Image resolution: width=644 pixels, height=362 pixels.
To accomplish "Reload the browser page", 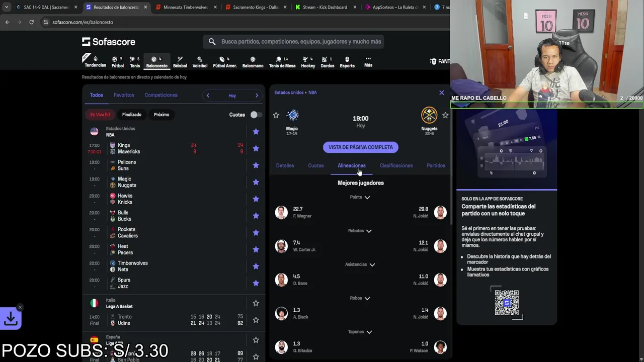I will [x=31, y=22].
